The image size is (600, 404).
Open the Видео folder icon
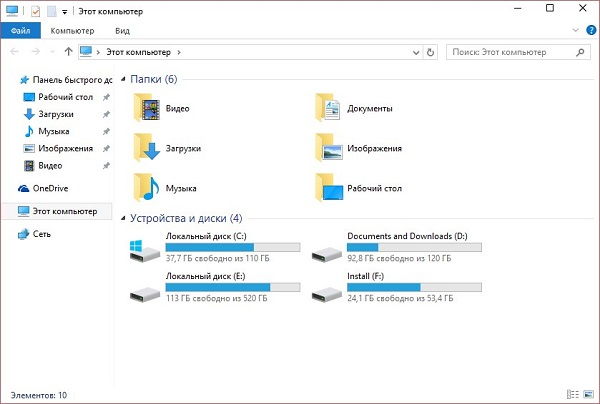tap(149, 107)
